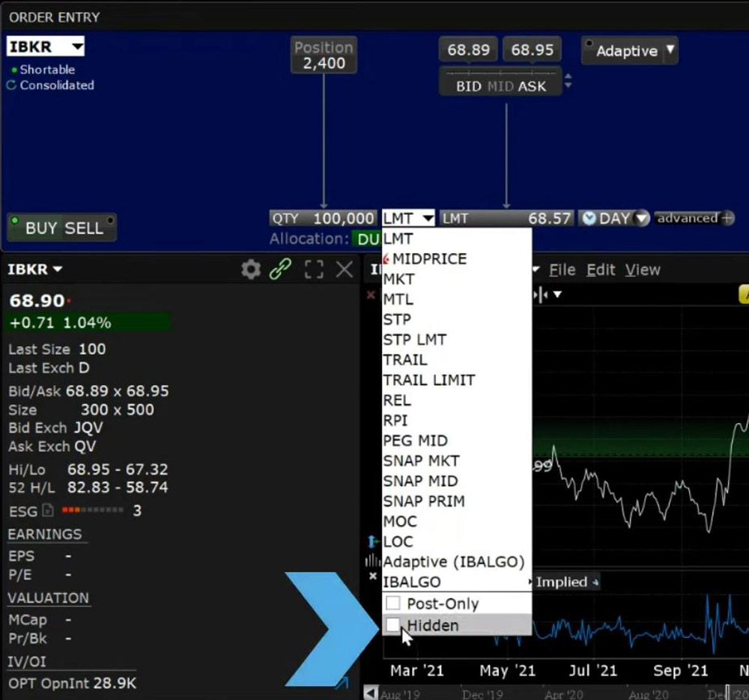The image size is (749, 700).
Task: Click the 68.89 bid price button
Action: 469,49
